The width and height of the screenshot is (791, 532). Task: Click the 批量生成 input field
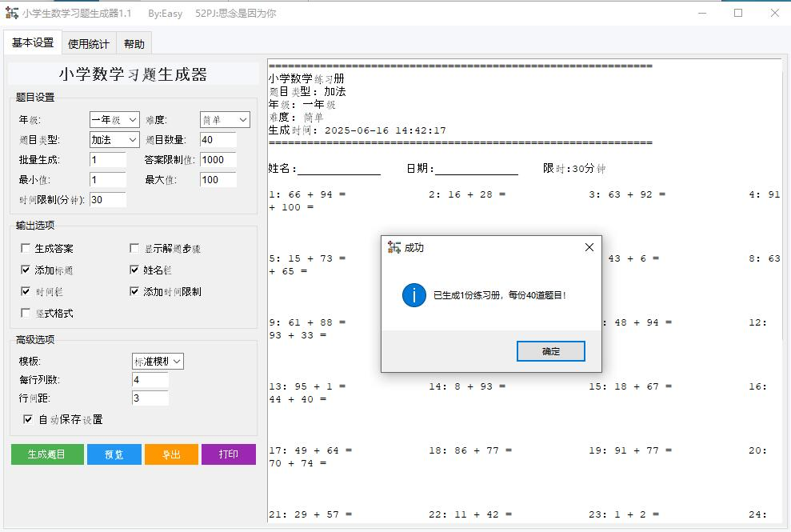coord(108,159)
